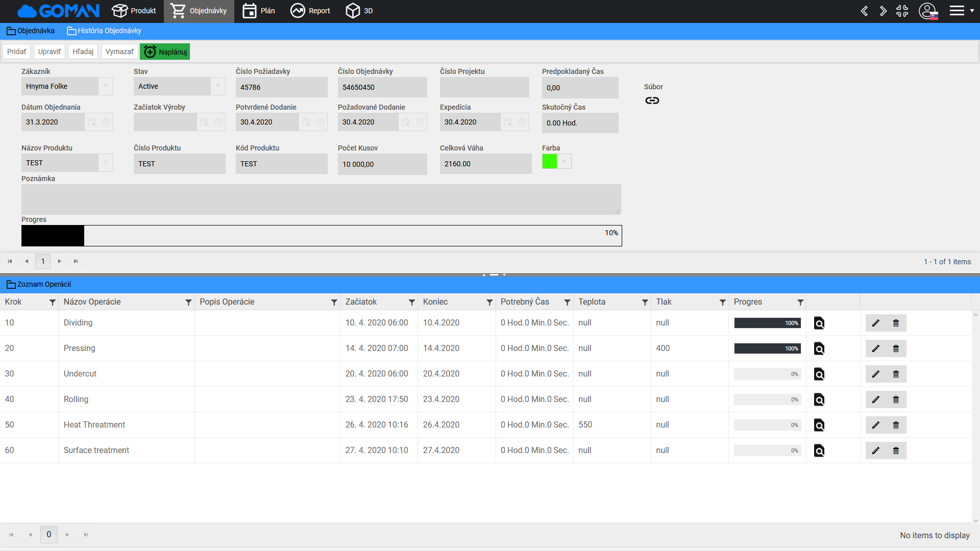Viewport: 980px width, 551px height.
Task: Open time picker for Potvrdené Dodanie
Action: pyautogui.click(x=320, y=122)
